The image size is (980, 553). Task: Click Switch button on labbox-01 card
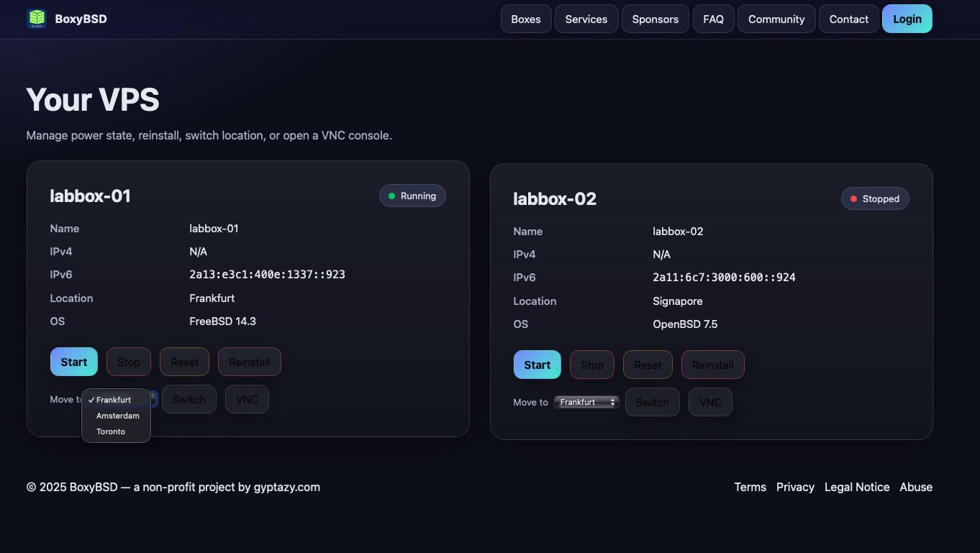click(x=189, y=399)
